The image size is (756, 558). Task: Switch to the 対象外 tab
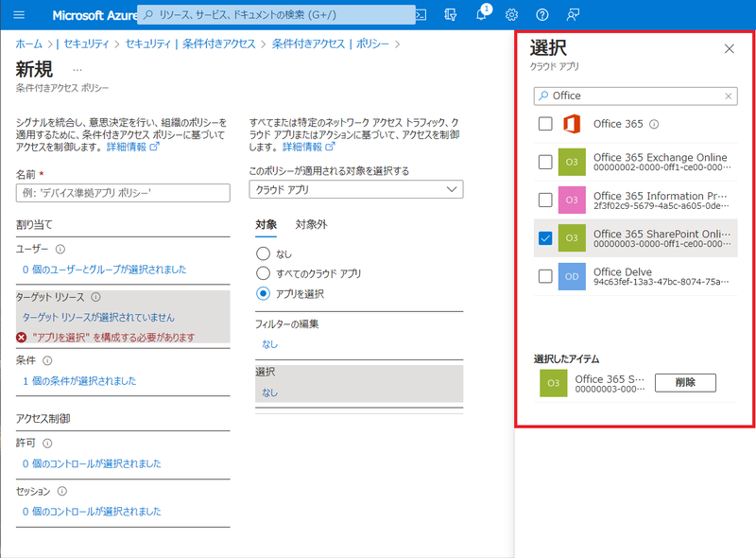[311, 224]
